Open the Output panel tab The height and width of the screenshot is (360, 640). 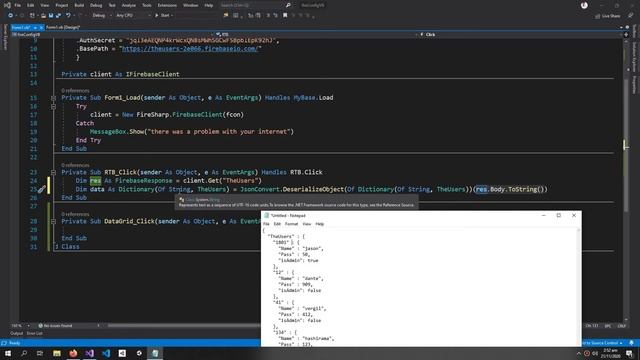pyautogui.click(x=17, y=333)
